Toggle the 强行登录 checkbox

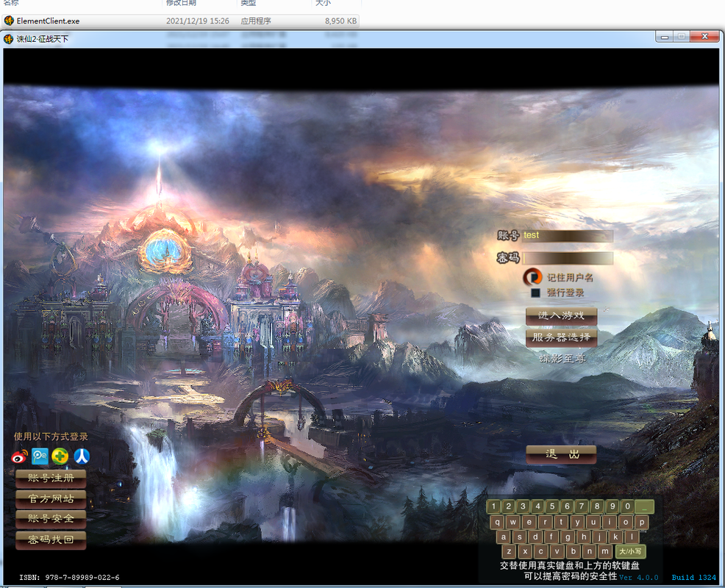tap(535, 293)
